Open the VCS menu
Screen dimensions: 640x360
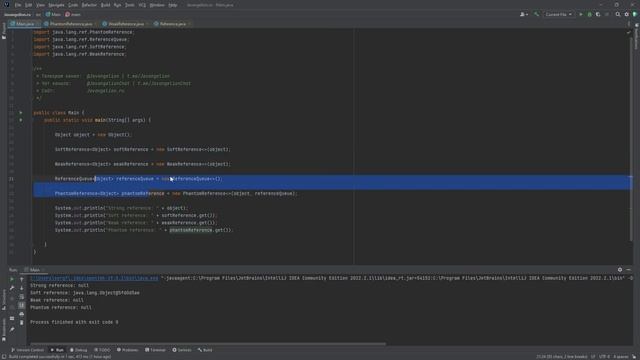(x=142, y=5)
